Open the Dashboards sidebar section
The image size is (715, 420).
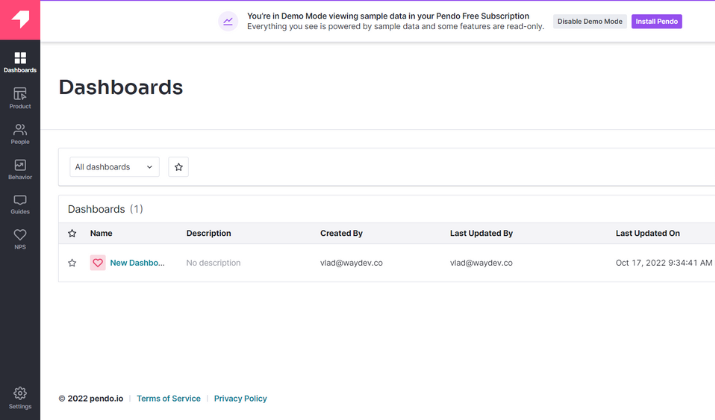pyautogui.click(x=20, y=62)
